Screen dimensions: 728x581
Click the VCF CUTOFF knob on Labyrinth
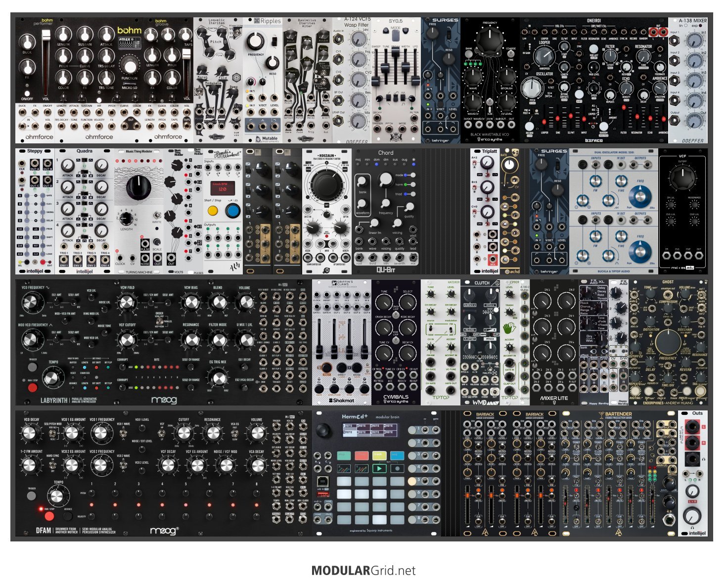coord(127,340)
